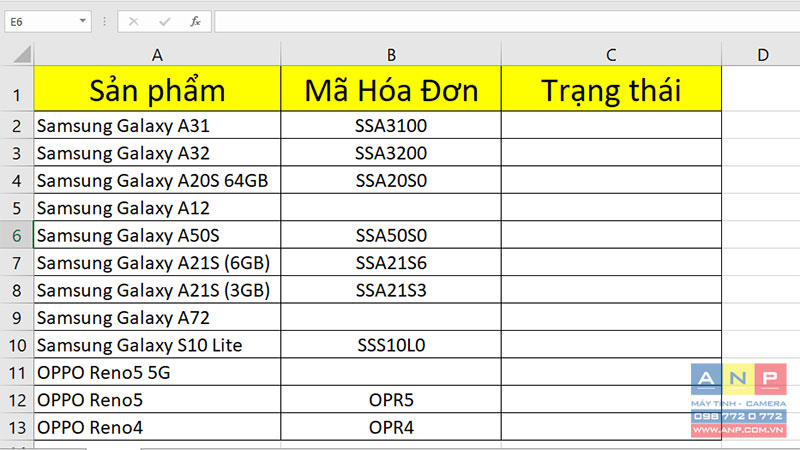Select empty invoice cell beside Samsung Galaxy A12
This screenshot has height=450, width=800.
tap(391, 208)
